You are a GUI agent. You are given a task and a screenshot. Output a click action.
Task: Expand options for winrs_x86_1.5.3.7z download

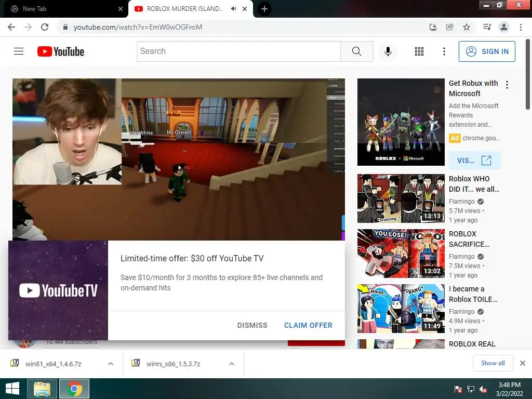coord(232,364)
